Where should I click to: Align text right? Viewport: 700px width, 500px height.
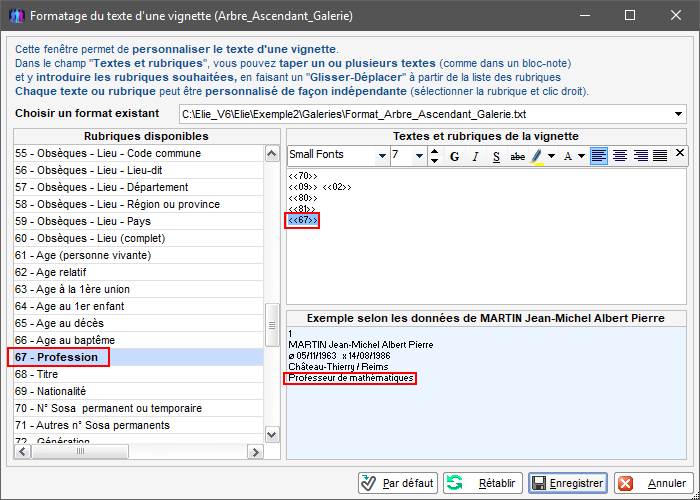click(x=640, y=155)
